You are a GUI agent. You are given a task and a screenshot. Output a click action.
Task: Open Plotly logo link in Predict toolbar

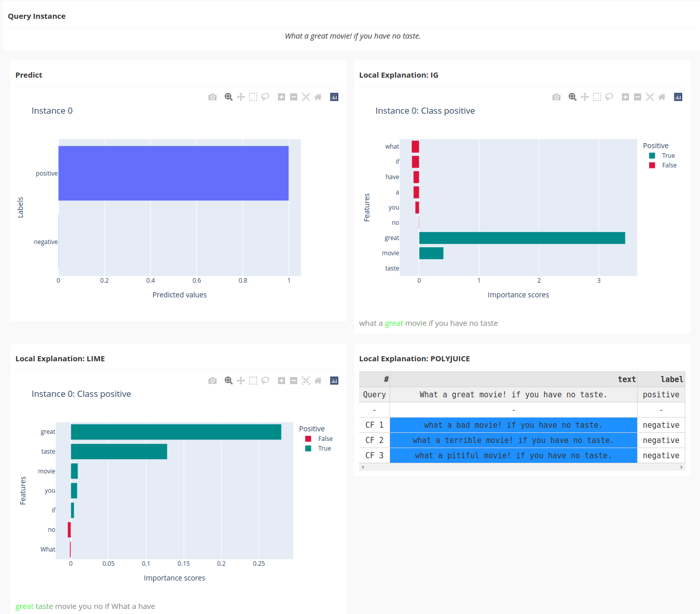(334, 97)
